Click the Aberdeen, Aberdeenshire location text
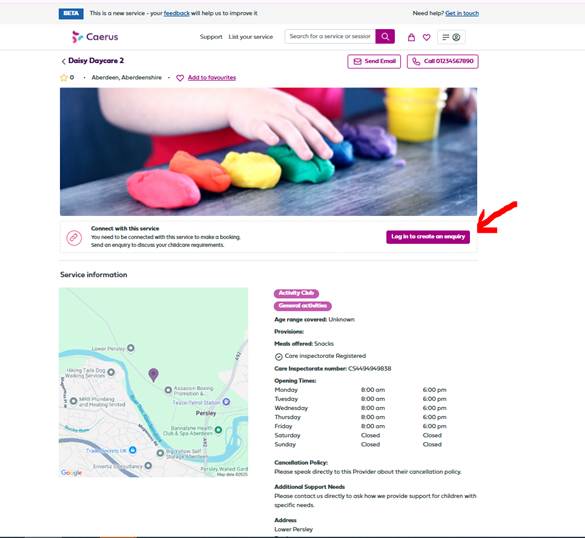The width and height of the screenshot is (585, 538). 126,78
